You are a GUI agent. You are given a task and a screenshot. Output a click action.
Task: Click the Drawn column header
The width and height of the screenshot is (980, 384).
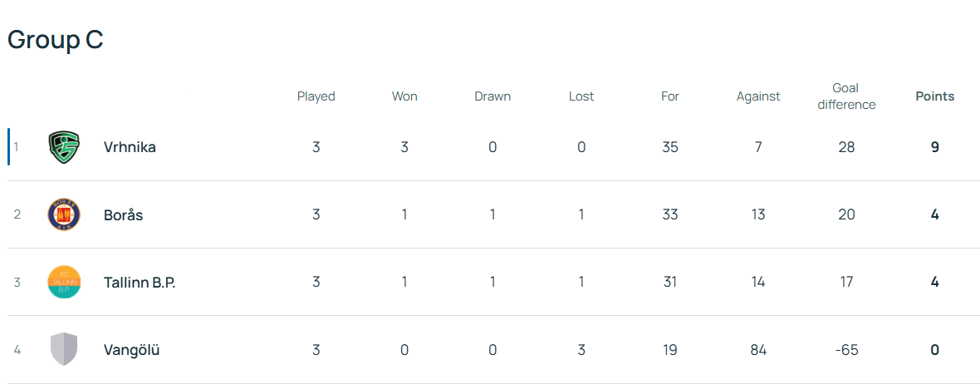click(x=492, y=96)
